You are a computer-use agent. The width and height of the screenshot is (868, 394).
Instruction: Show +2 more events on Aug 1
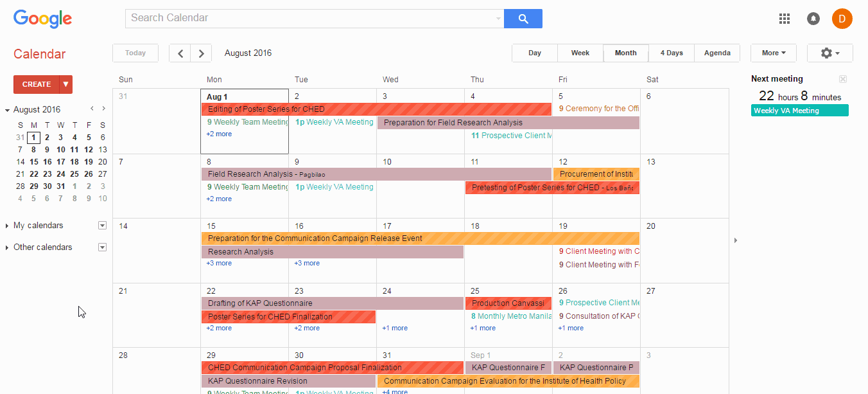coord(219,134)
